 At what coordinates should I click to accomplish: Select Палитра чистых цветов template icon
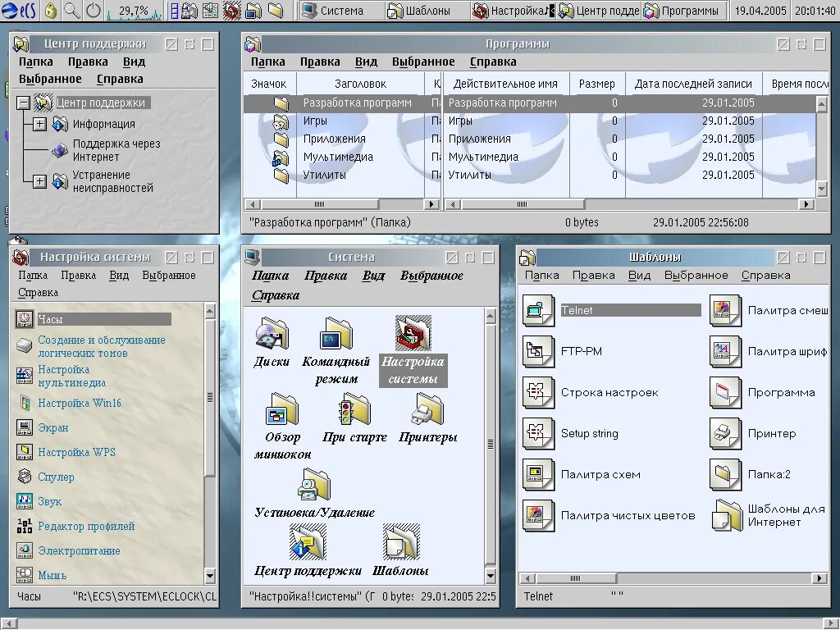538,515
